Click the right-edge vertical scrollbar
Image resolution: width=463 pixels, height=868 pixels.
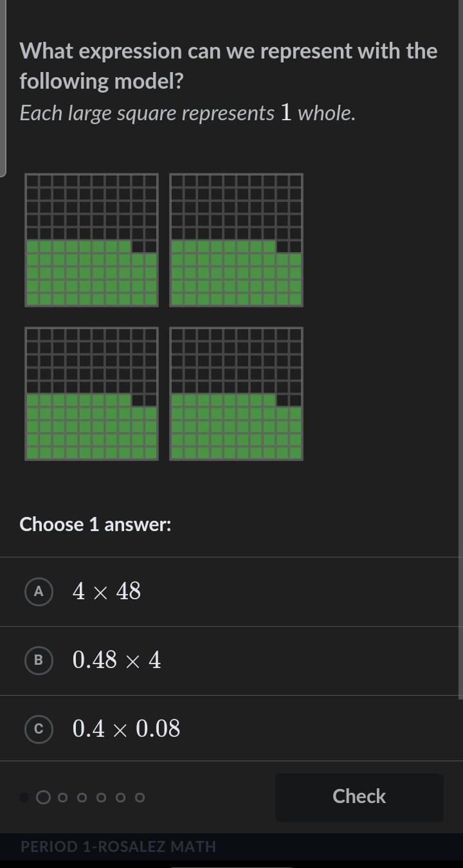point(460,349)
